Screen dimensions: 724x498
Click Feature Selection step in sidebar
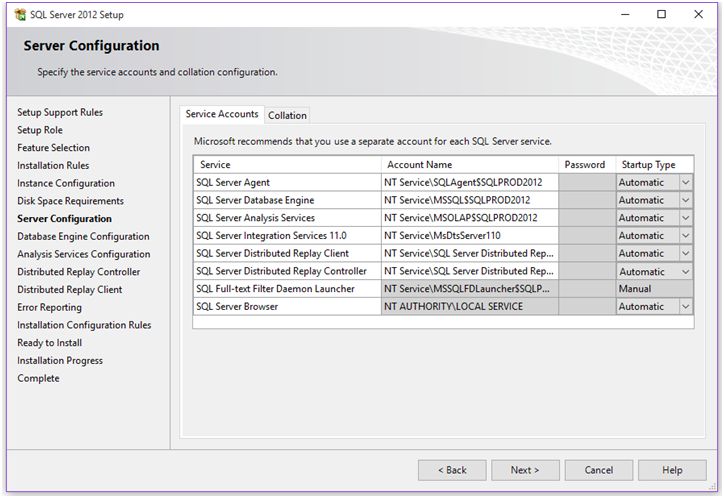point(54,148)
